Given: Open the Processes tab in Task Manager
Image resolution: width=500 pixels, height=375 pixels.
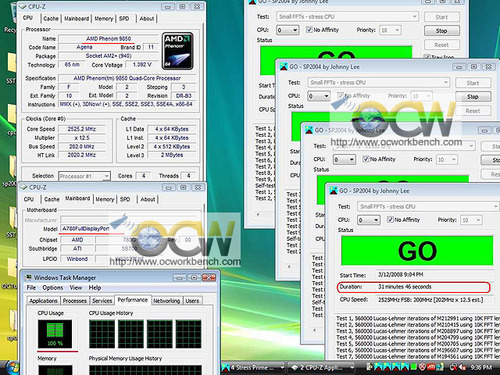Looking at the screenshot, I should 75,301.
